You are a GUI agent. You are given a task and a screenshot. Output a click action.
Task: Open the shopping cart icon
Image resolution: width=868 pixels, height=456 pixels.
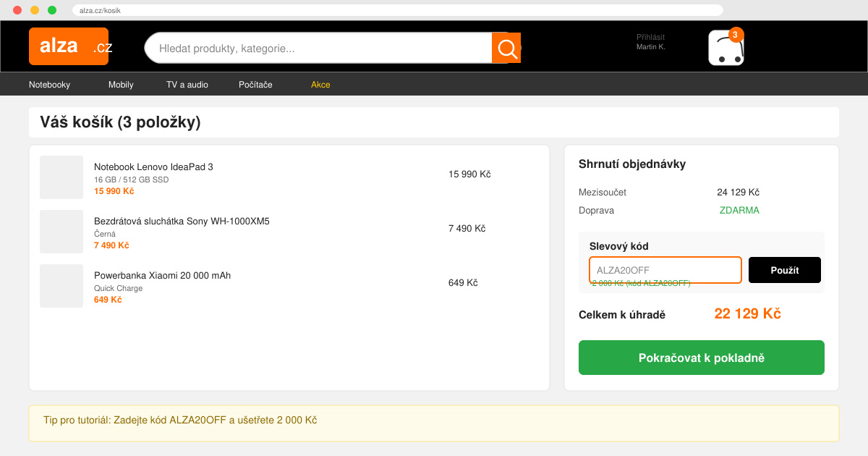[726, 48]
